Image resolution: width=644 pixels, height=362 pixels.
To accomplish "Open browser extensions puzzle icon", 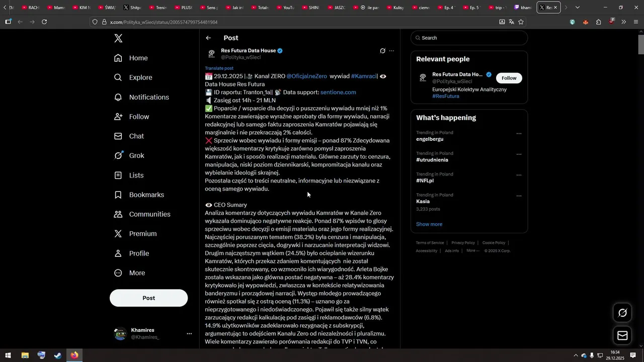I will click(598, 22).
